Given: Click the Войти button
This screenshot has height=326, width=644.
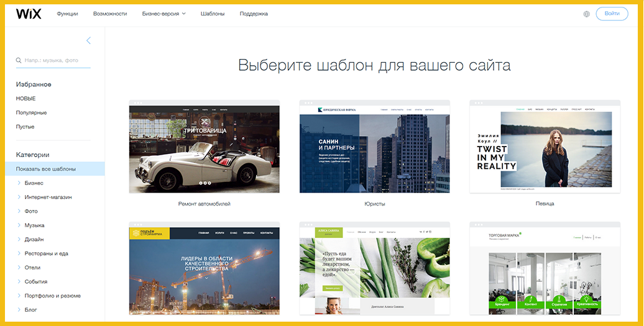Looking at the screenshot, I should point(612,14).
